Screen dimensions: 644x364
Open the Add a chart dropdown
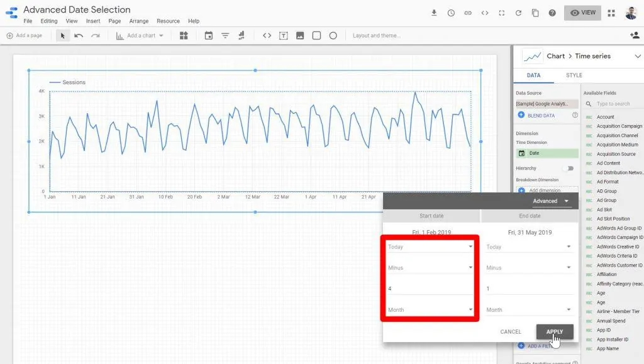(140, 36)
